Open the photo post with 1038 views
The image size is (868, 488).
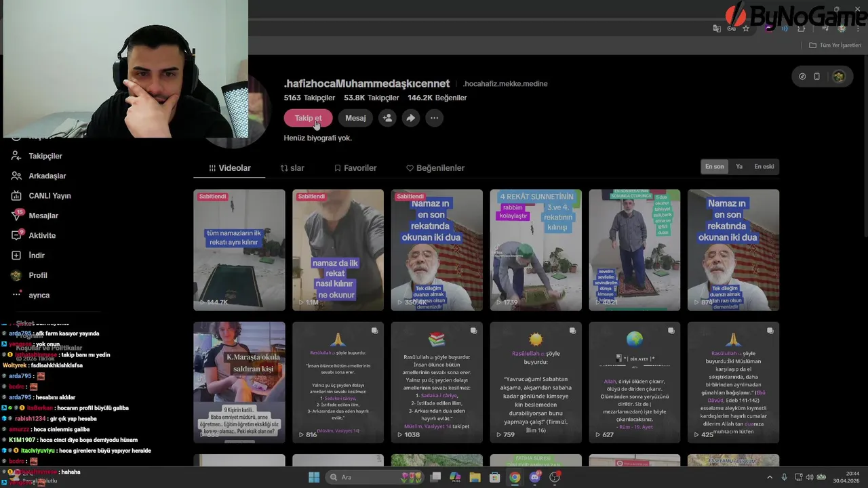pos(437,382)
